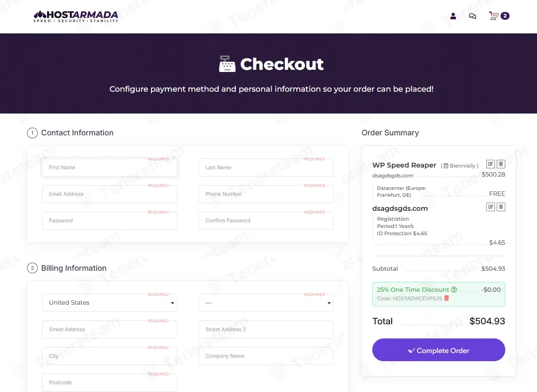The height and width of the screenshot is (392, 537).
Task: Select the Phone Number field
Action: pos(266,194)
